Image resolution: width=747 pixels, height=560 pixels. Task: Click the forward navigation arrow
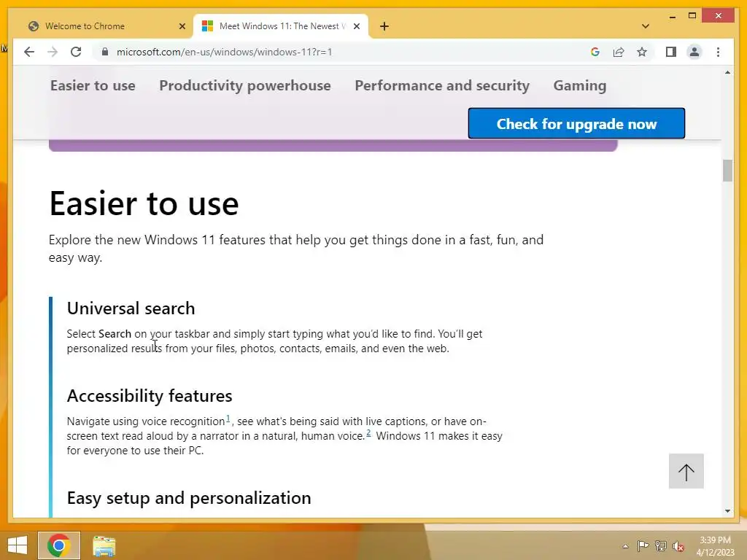pyautogui.click(x=53, y=52)
